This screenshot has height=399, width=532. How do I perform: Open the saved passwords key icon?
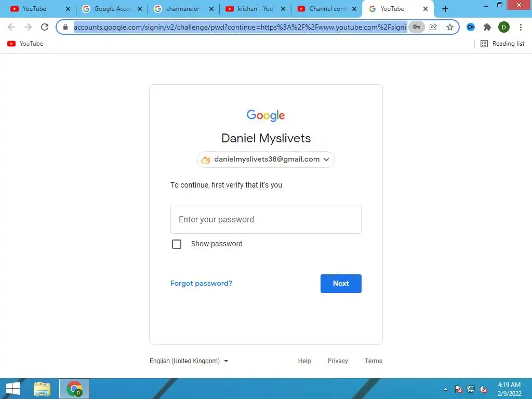(416, 27)
